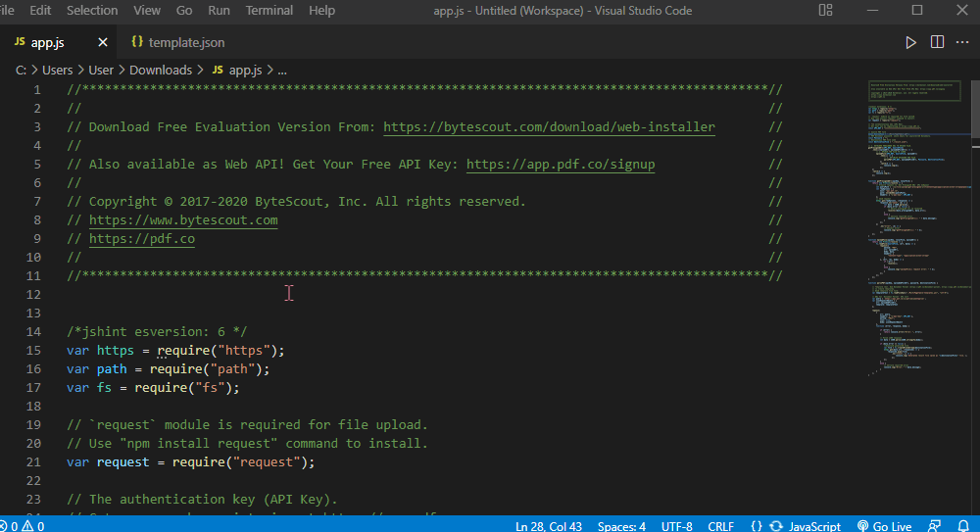
Task: Click the npm install request comment
Action: click(248, 443)
